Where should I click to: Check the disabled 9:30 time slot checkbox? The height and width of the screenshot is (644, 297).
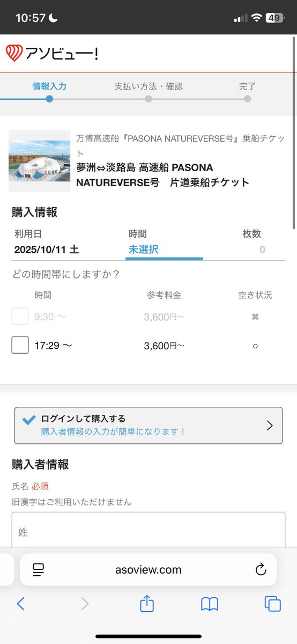pyautogui.click(x=20, y=316)
